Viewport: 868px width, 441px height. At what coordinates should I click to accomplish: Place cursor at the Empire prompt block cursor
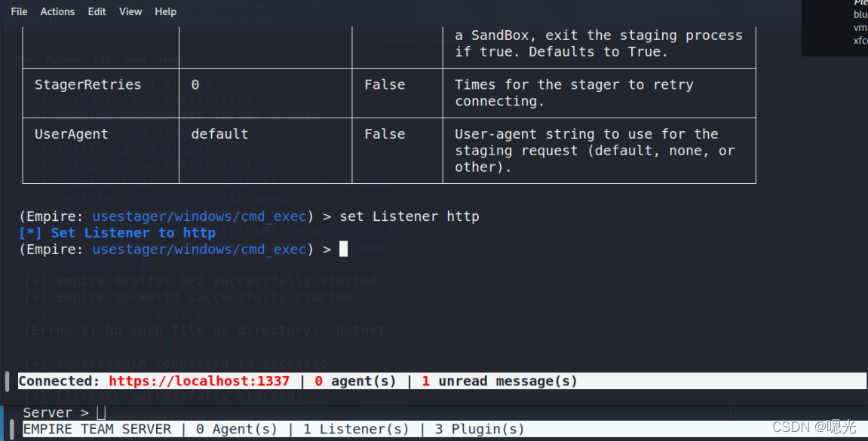click(343, 250)
